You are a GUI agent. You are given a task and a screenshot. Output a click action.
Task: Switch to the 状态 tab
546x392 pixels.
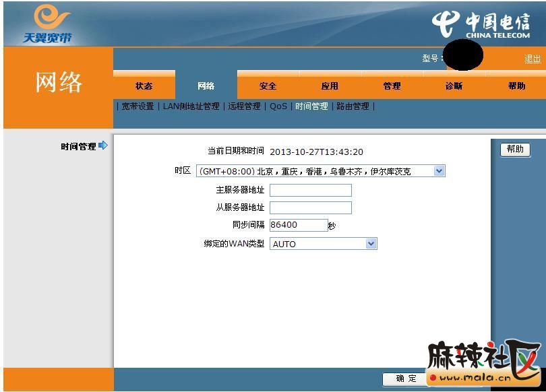pyautogui.click(x=144, y=86)
